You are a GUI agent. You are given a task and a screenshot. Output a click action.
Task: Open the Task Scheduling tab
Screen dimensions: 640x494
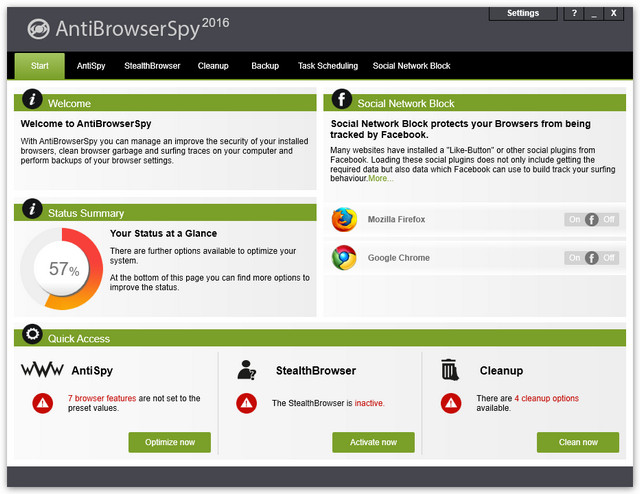tap(328, 66)
